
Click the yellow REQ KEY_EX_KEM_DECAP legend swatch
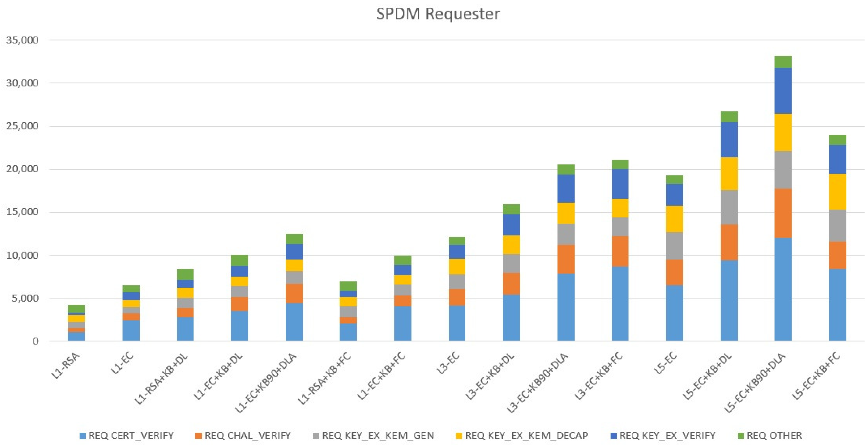(x=459, y=436)
